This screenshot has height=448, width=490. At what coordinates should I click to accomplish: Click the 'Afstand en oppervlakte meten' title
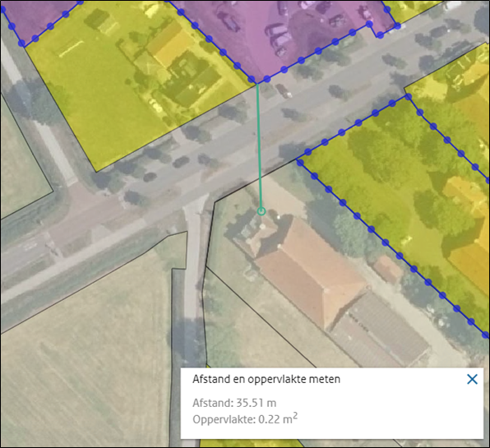266,379
